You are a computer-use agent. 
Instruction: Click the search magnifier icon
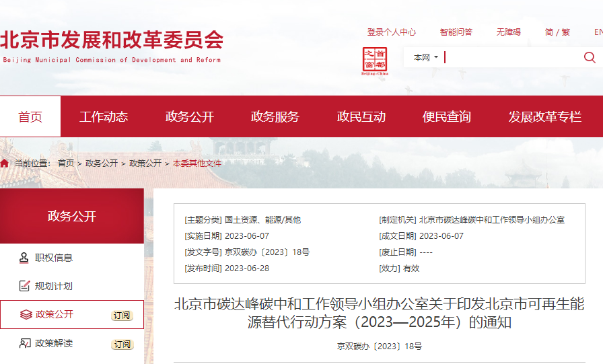589,58
